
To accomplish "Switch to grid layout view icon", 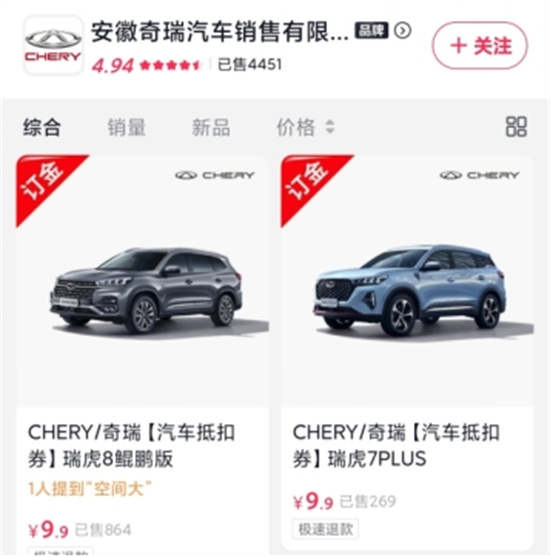I will point(516,126).
